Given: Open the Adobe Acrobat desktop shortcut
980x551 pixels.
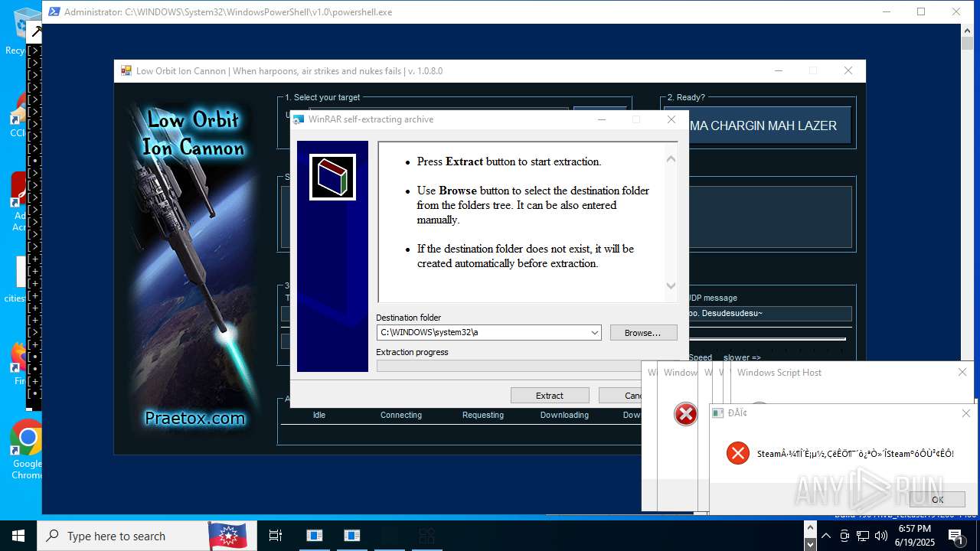Looking at the screenshot, I should (20, 202).
